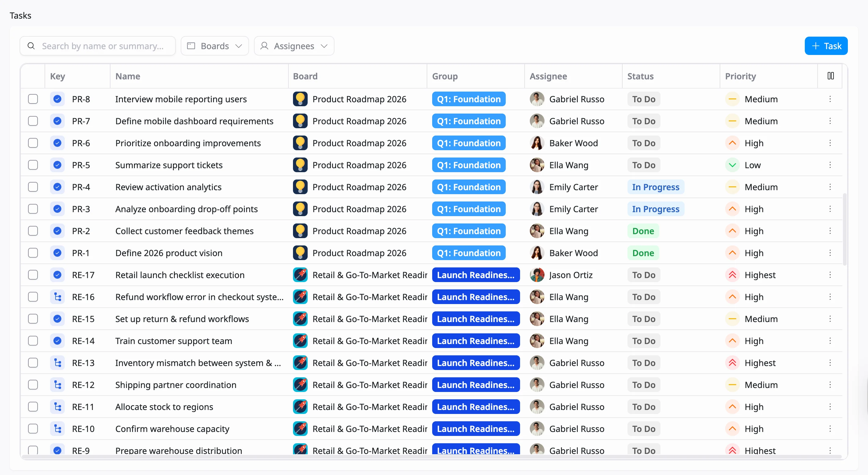This screenshot has width=868, height=475.
Task: Open the Boards filter dropdown
Action: 215,45
